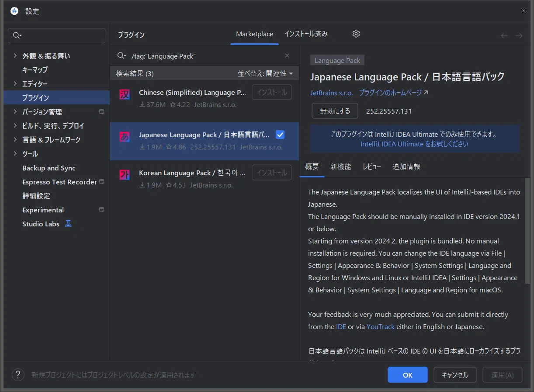The height and width of the screenshot is (392, 534).
Task: Install the Korean Language Pack
Action: (272, 173)
